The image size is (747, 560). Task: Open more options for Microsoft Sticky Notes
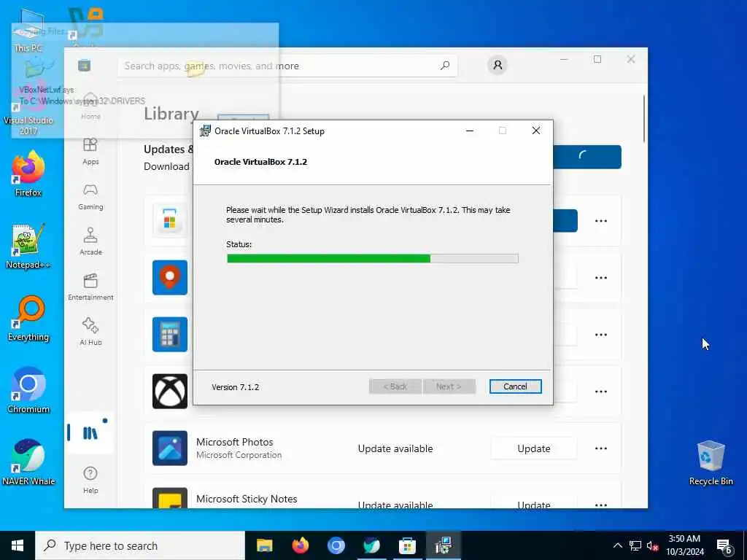601,505
